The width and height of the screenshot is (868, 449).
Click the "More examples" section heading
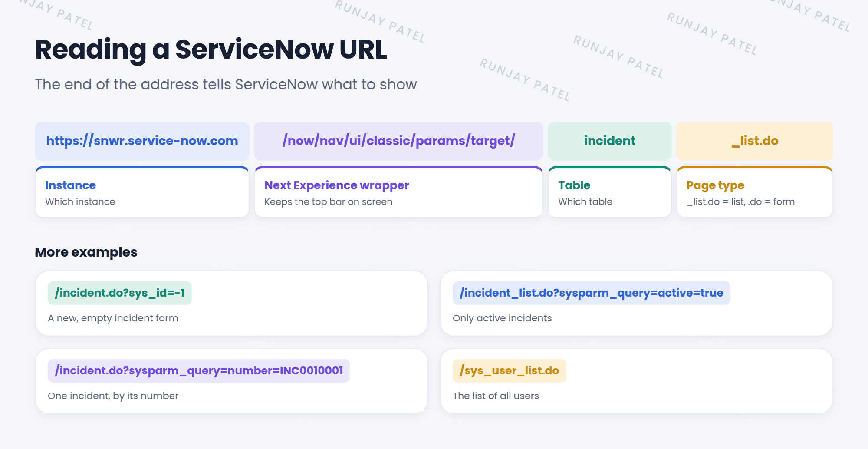point(86,252)
